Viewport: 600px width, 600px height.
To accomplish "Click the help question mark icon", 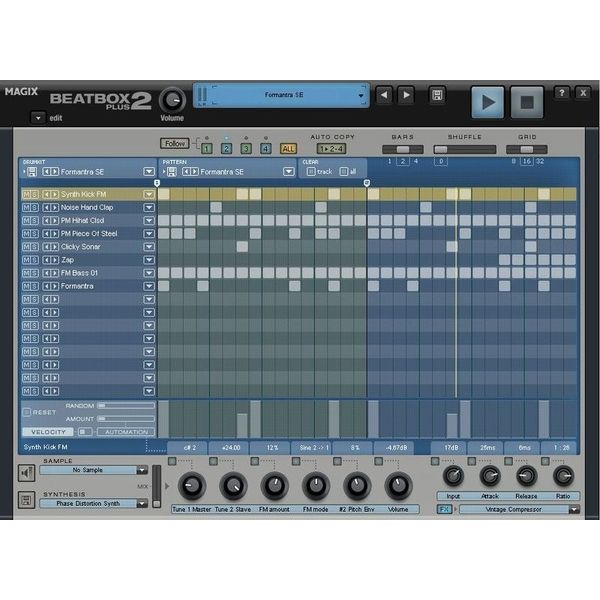I will (x=562, y=93).
